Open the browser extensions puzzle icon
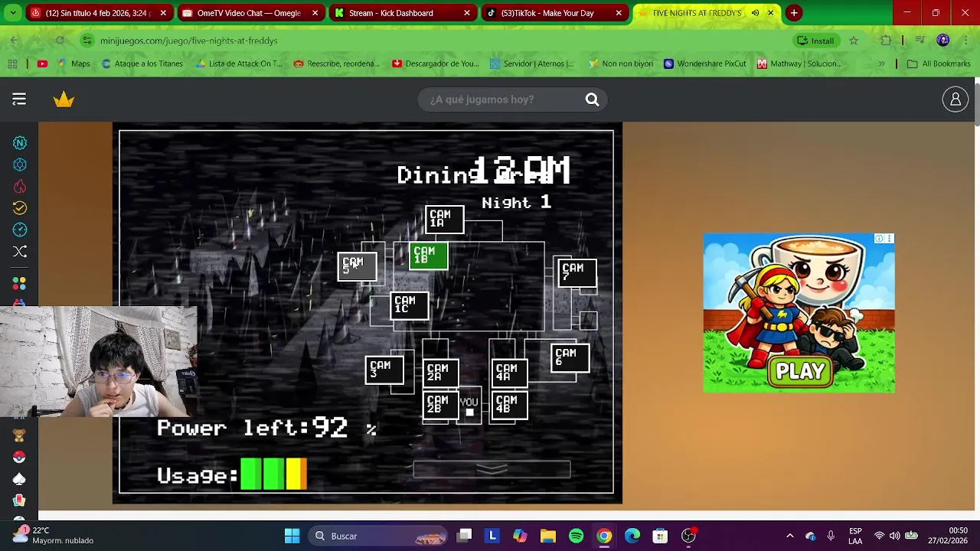Image resolution: width=980 pixels, height=551 pixels. (886, 41)
